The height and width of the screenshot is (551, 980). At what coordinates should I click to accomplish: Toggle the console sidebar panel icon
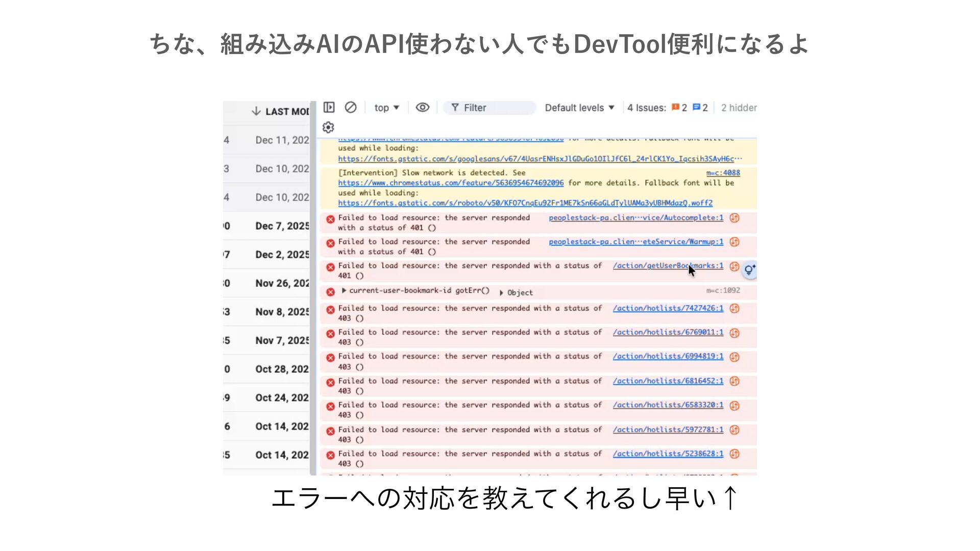tap(329, 107)
